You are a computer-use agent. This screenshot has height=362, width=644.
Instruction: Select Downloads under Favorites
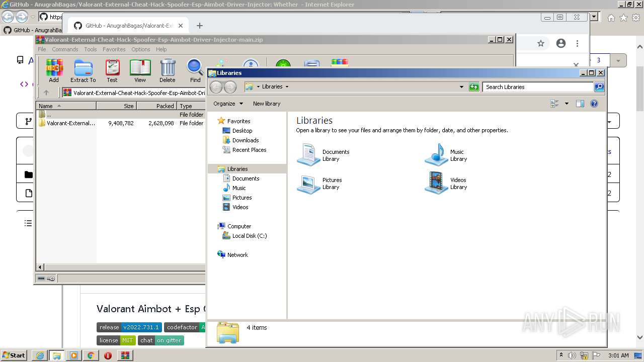click(246, 140)
